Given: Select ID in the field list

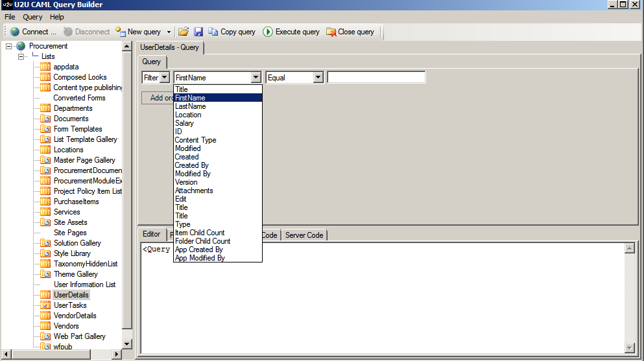Looking at the screenshot, I should (218, 132).
